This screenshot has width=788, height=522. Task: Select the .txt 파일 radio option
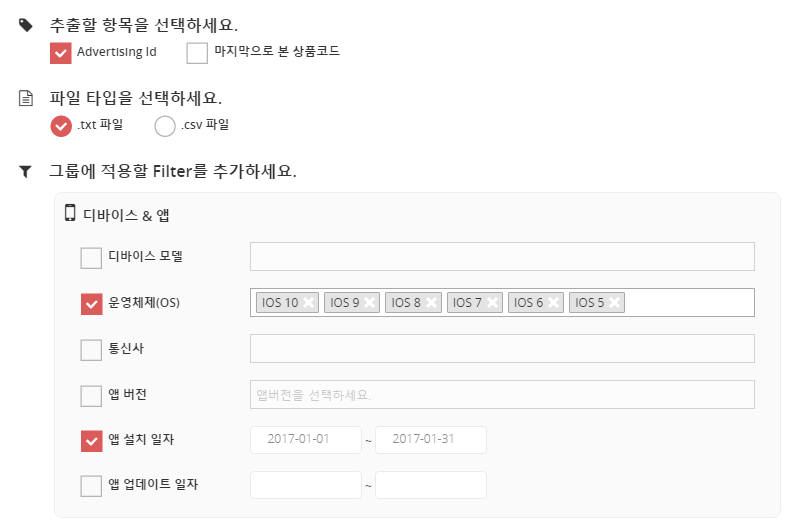pyautogui.click(x=61, y=127)
